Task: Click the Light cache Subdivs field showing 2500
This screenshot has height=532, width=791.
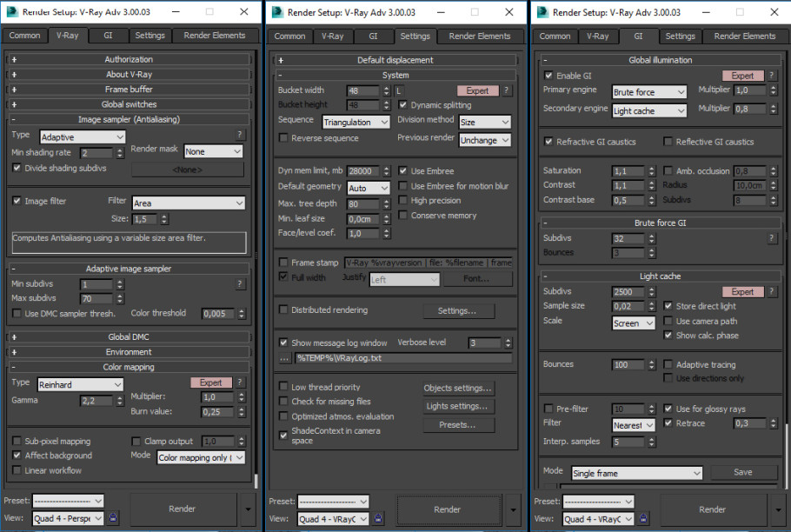Action: tap(629, 291)
